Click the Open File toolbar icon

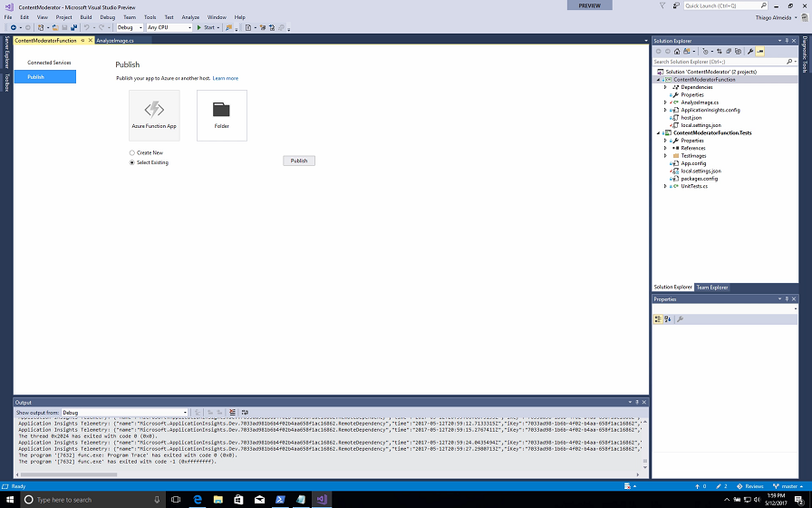pos(55,27)
